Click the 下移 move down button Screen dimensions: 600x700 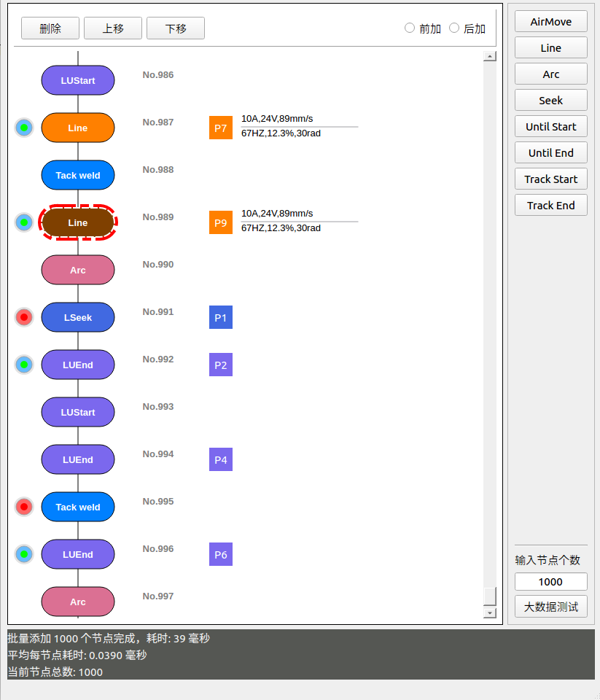pyautogui.click(x=176, y=28)
